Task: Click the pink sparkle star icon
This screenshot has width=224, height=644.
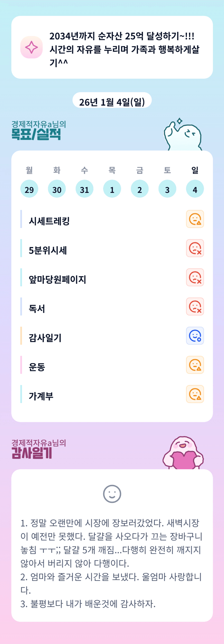Action: pyautogui.click(x=31, y=47)
